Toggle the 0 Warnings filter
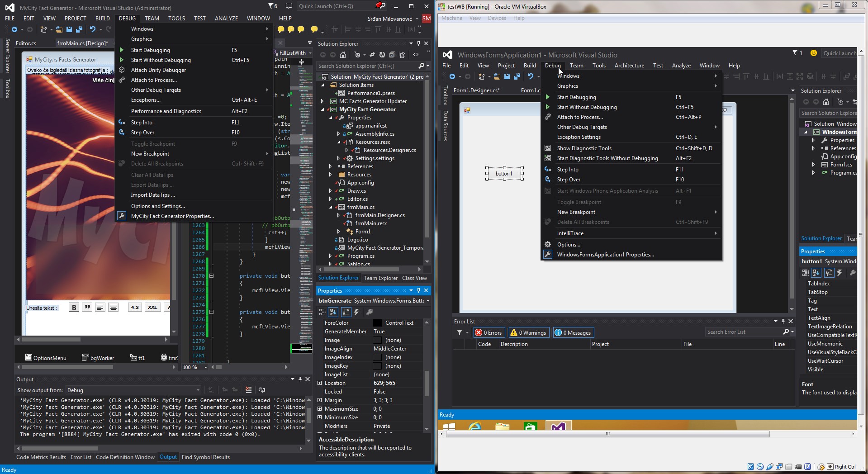This screenshot has height=474, width=868. click(x=529, y=332)
